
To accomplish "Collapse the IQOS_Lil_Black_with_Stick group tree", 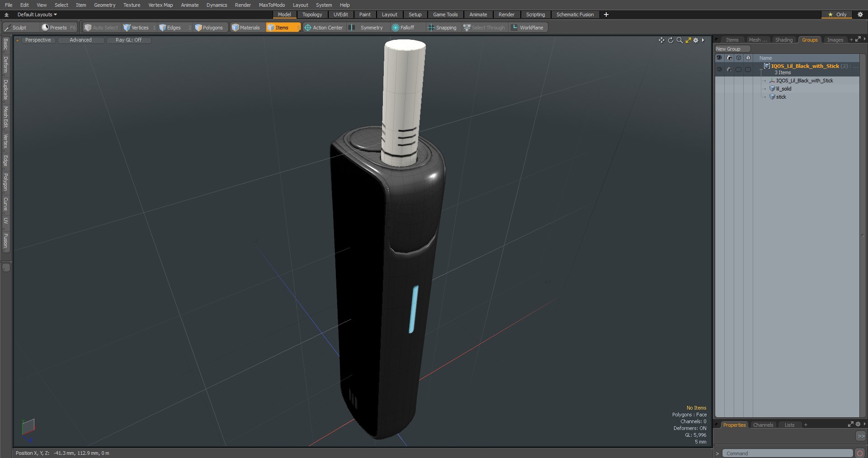I will coord(762,69).
